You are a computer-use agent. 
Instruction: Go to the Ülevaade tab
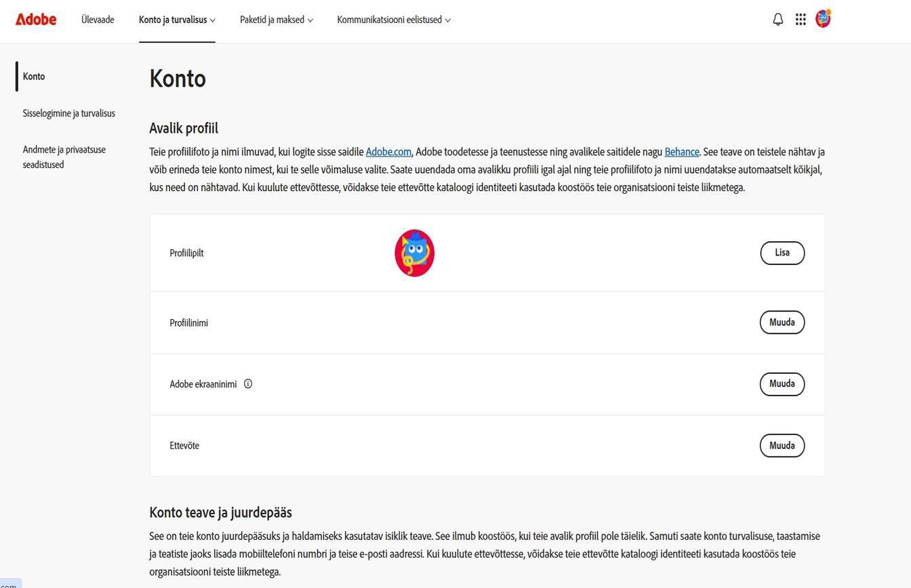click(98, 20)
